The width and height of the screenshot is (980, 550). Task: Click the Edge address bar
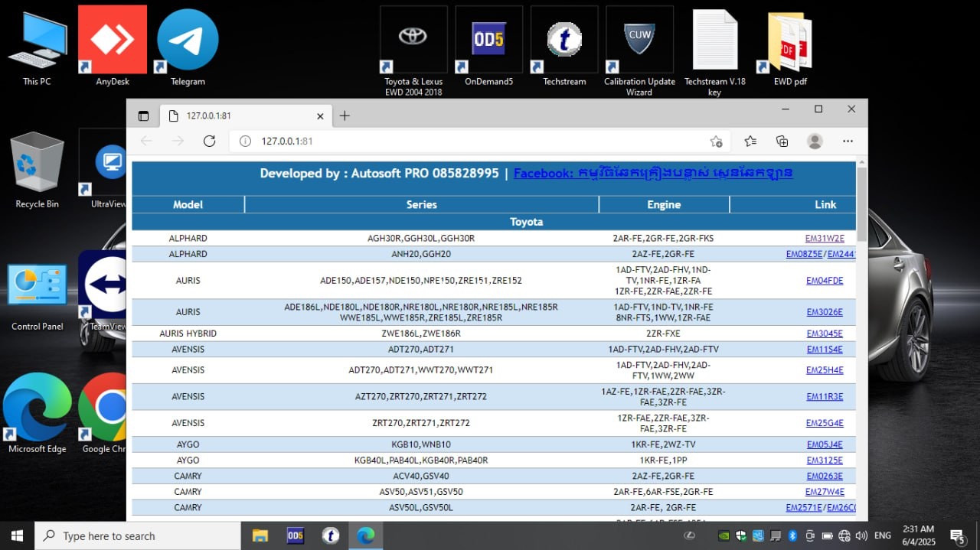[479, 141]
